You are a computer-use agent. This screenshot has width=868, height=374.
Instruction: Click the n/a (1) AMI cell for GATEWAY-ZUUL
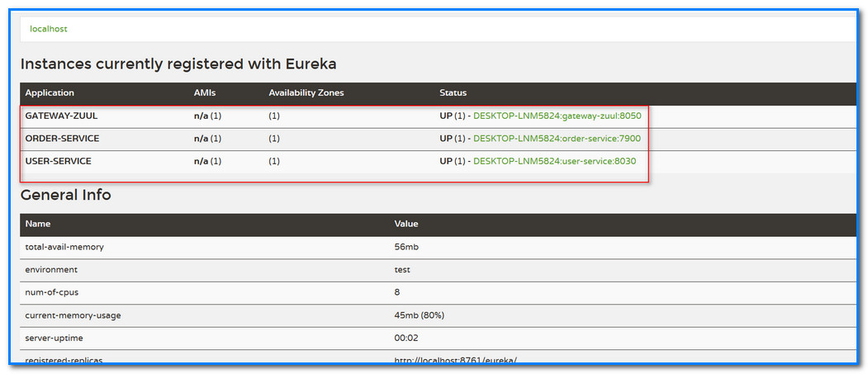pos(207,116)
